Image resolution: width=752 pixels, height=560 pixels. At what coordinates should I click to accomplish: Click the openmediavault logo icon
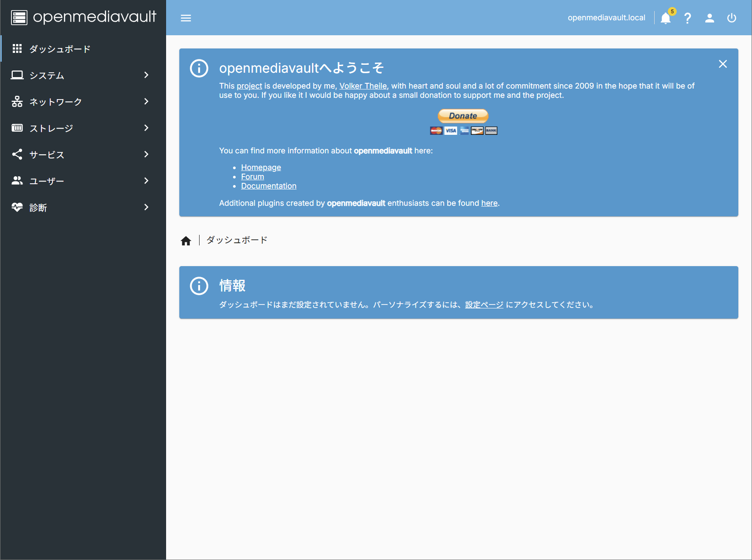pos(19,18)
